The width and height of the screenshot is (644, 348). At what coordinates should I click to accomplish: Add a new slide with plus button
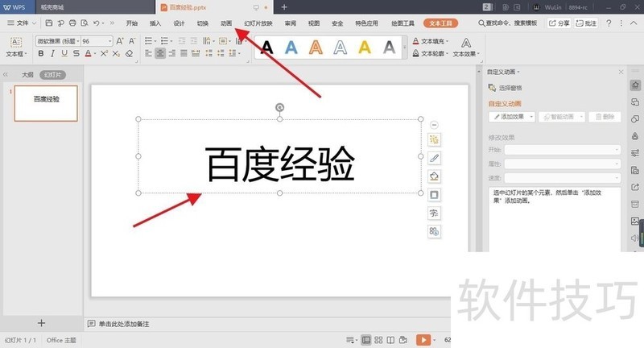[x=41, y=323]
